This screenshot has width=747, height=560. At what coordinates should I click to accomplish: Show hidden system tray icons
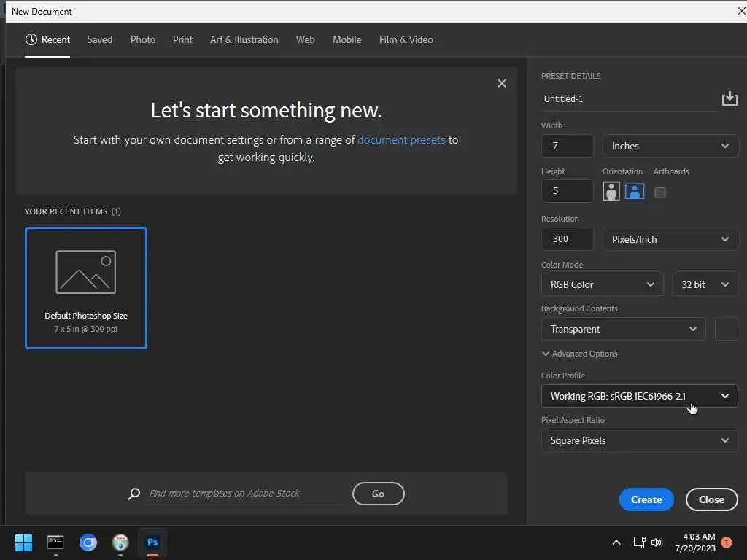coord(616,542)
